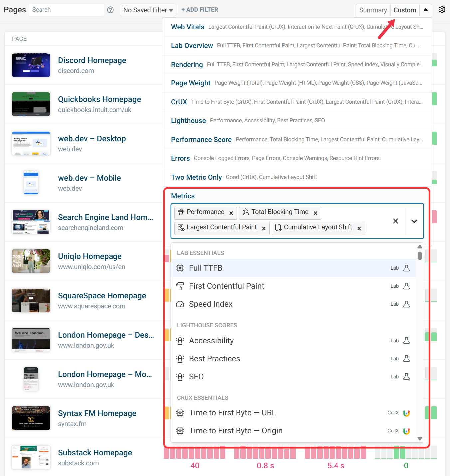
Task: Choose the First Contentful Paint option
Action: 293,286
